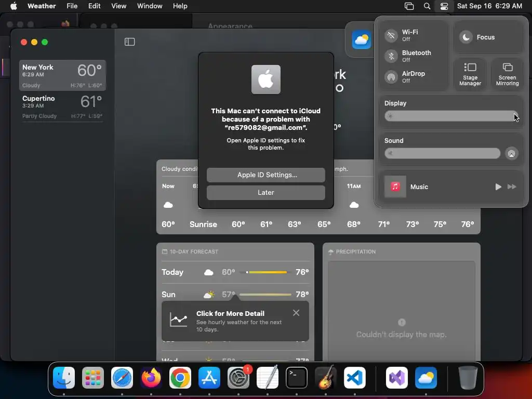Play music in Control Center
This screenshot has width=532, height=399.
coord(498,187)
